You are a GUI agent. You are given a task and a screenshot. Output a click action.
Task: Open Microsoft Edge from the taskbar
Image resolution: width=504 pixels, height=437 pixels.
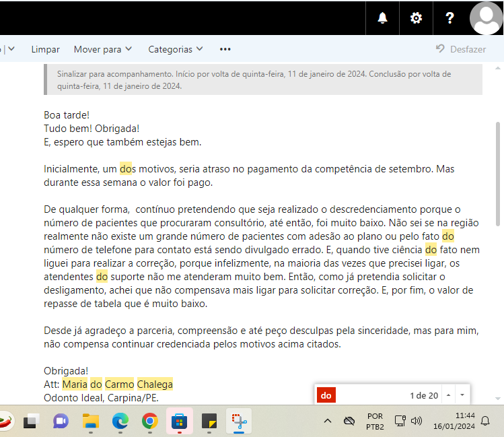pos(120,421)
